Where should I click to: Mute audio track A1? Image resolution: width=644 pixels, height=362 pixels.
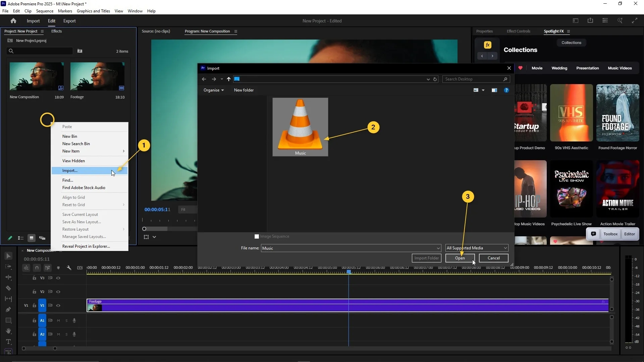58,320
